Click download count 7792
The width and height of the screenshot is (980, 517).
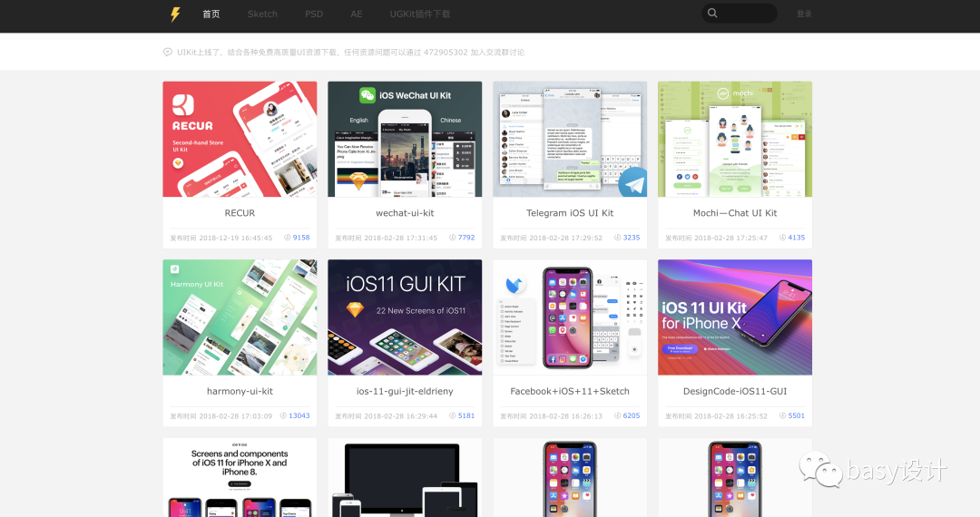(466, 238)
